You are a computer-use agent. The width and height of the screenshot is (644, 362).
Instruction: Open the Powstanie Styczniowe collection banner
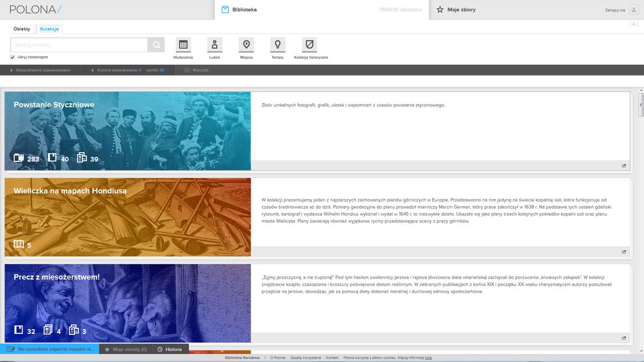(128, 131)
